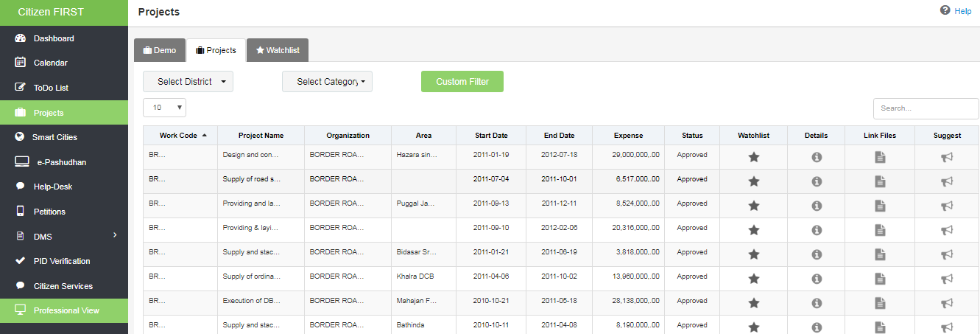Click the Custom Filter button

coord(462,82)
